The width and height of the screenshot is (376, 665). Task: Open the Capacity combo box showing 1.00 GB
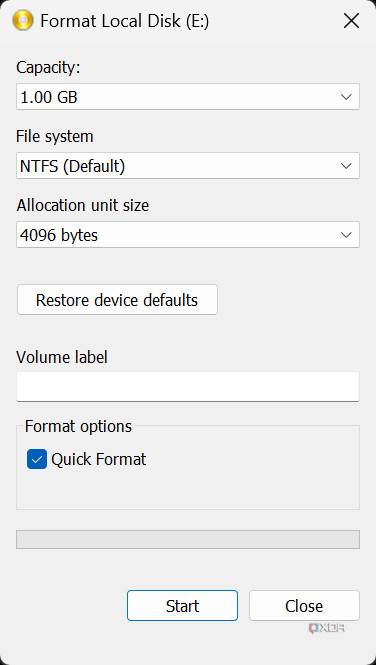tap(188, 97)
